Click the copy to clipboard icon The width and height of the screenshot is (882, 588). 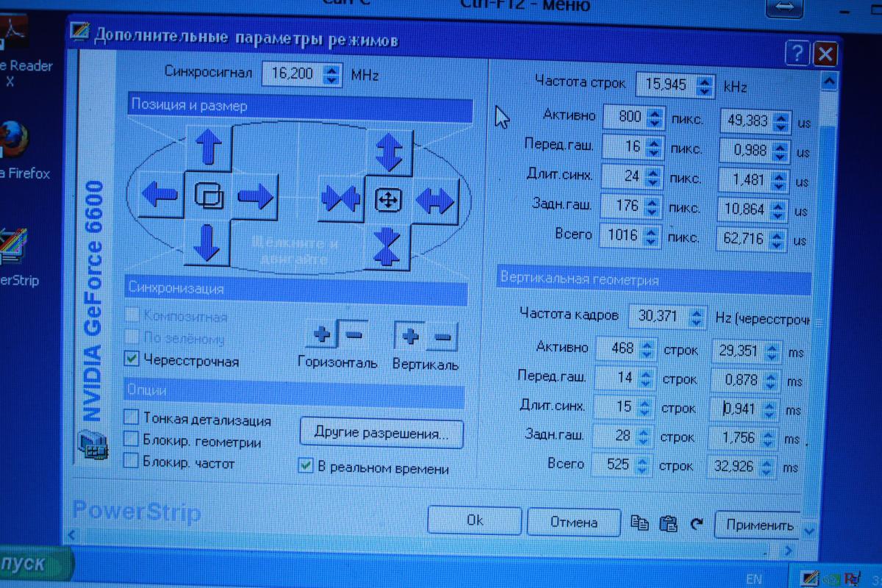point(639,523)
